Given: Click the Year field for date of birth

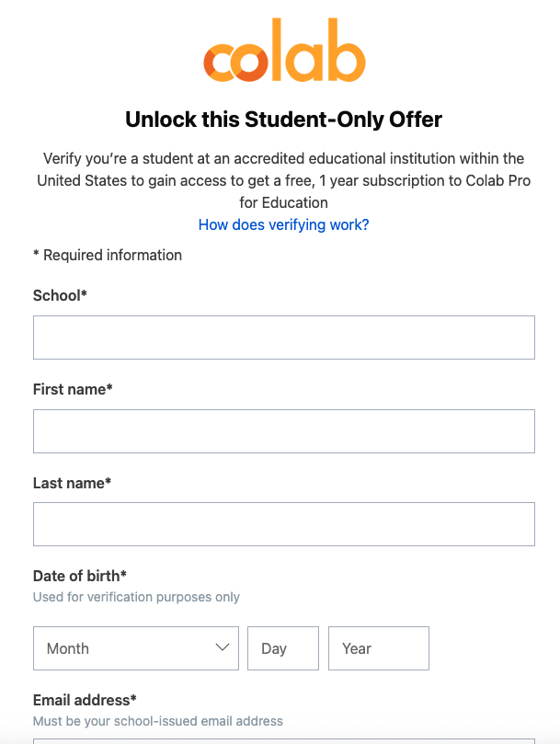Looking at the screenshot, I should pos(378,648).
